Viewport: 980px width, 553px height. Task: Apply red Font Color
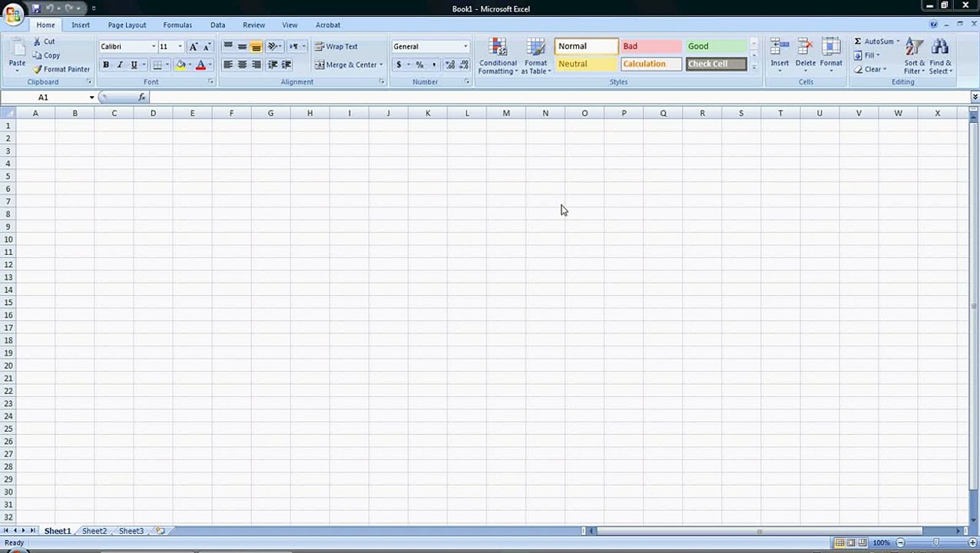(200, 65)
